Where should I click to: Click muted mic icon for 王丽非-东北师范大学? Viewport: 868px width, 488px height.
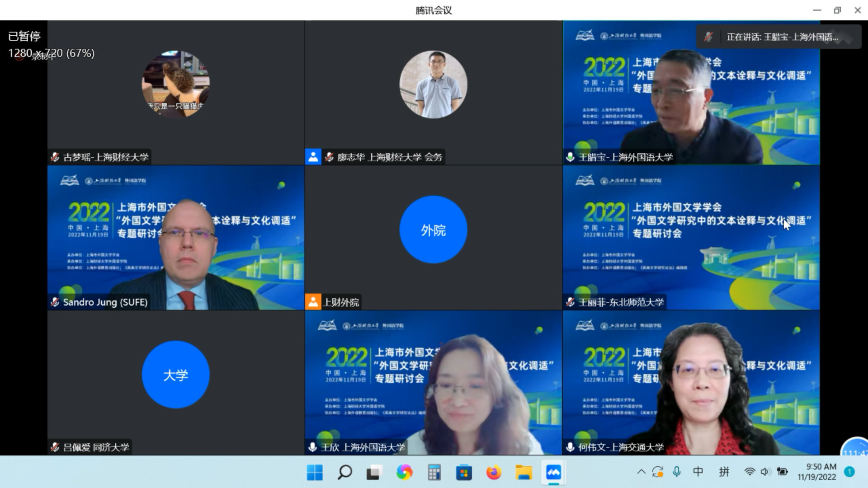(571, 302)
